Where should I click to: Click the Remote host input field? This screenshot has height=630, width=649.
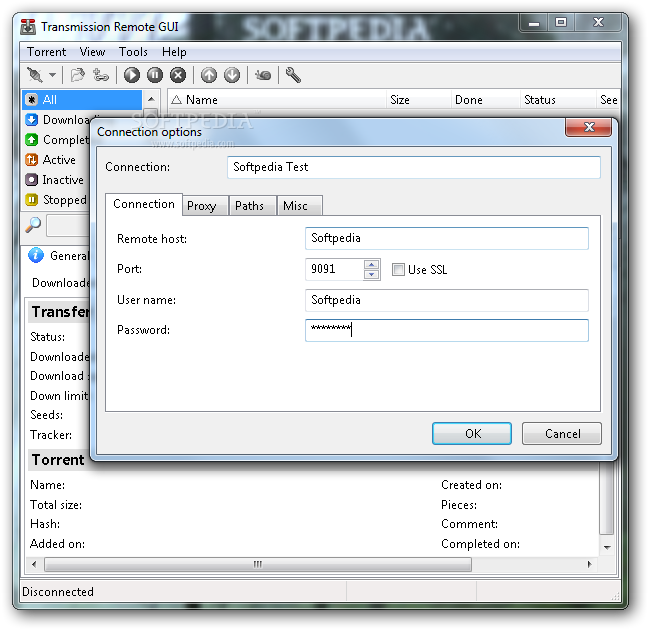447,238
